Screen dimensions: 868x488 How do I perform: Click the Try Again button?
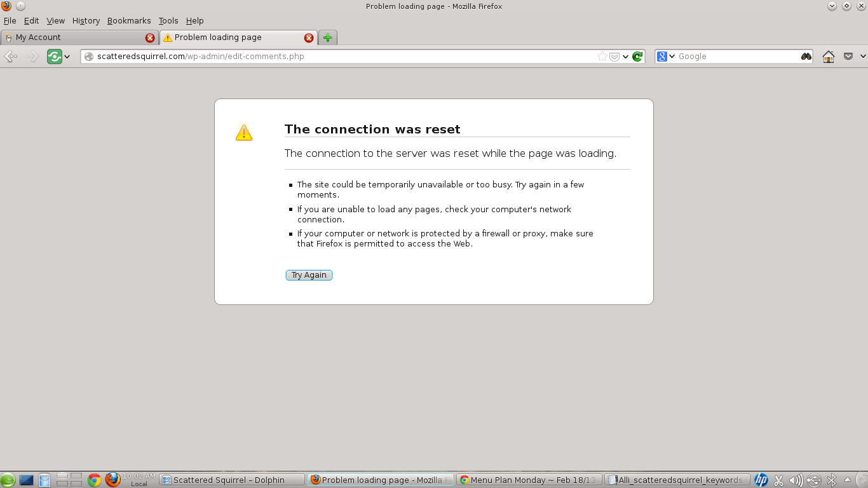click(309, 275)
